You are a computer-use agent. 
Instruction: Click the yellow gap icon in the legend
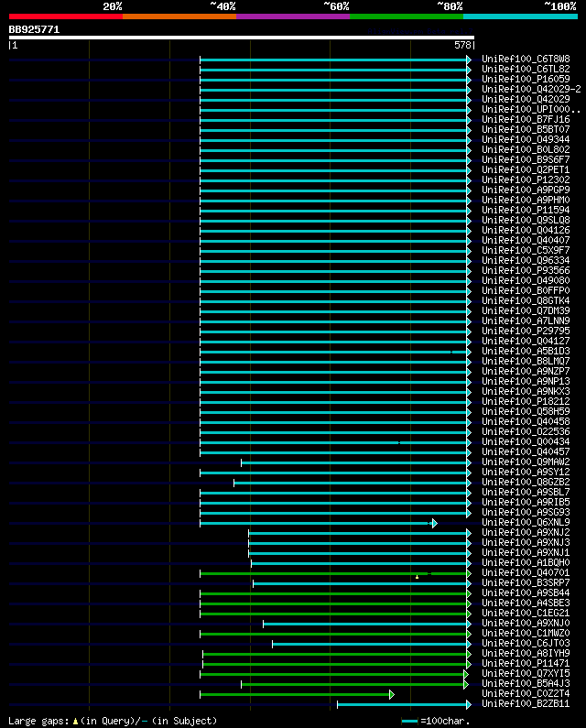click(75, 721)
